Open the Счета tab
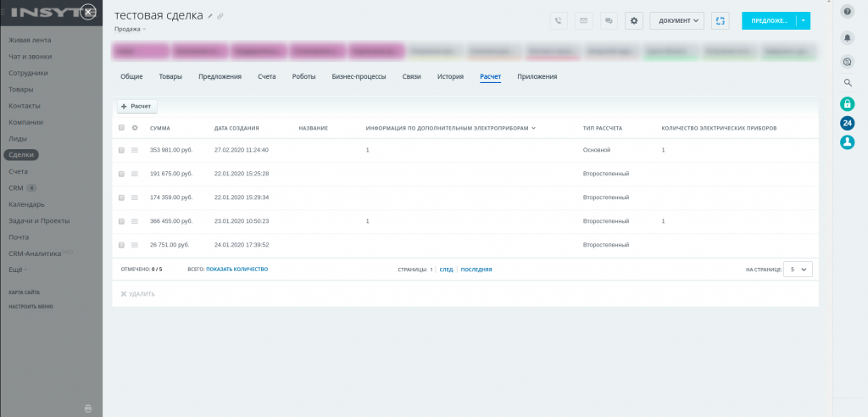This screenshot has width=868, height=417. (267, 77)
